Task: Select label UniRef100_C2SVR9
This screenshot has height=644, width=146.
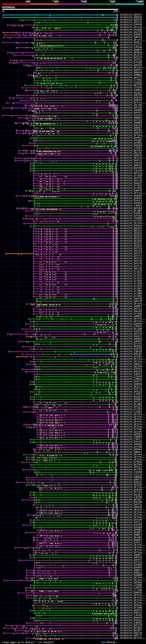Action: (131, 376)
